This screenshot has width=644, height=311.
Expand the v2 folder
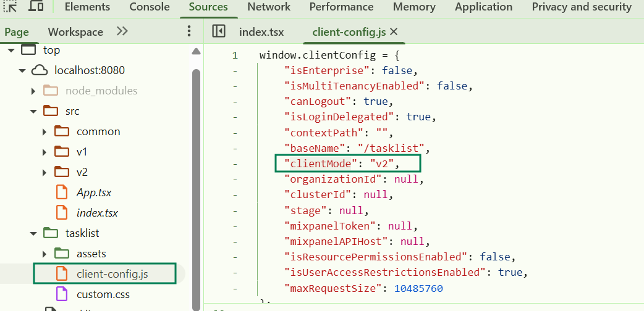[44, 172]
